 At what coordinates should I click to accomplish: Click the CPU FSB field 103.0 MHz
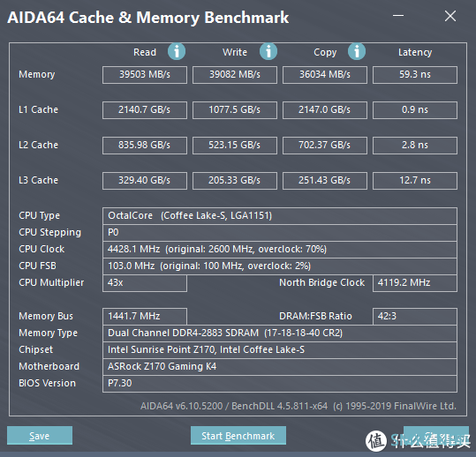pyautogui.click(x=280, y=266)
